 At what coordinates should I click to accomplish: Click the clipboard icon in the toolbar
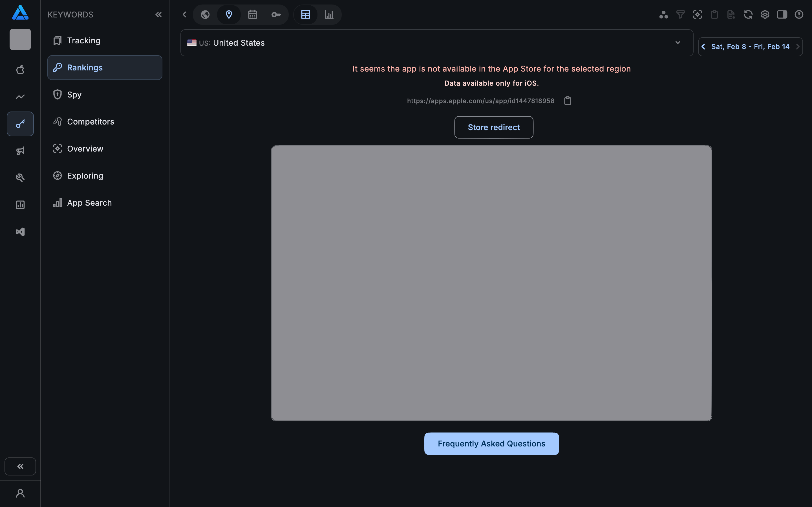click(x=714, y=14)
